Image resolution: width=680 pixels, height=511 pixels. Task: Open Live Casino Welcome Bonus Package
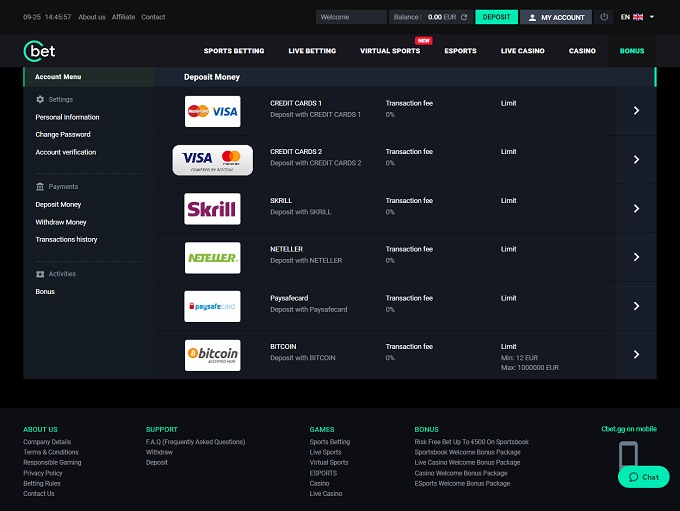pos(467,462)
